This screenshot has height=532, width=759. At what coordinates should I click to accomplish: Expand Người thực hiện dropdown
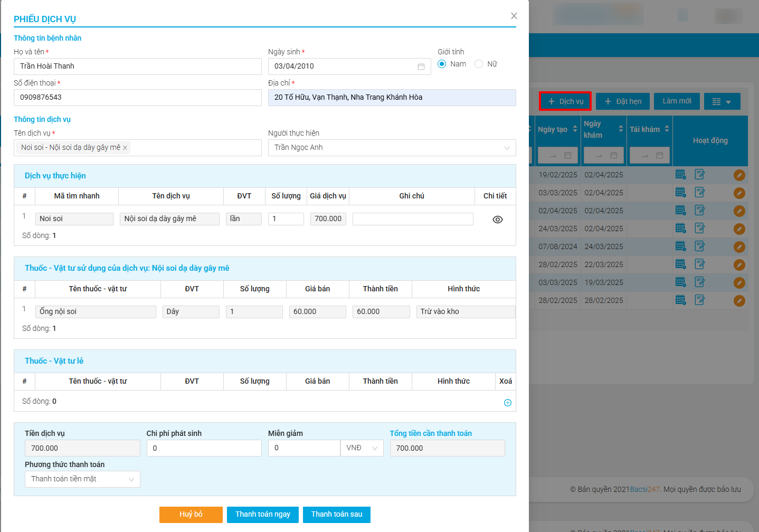click(392, 148)
